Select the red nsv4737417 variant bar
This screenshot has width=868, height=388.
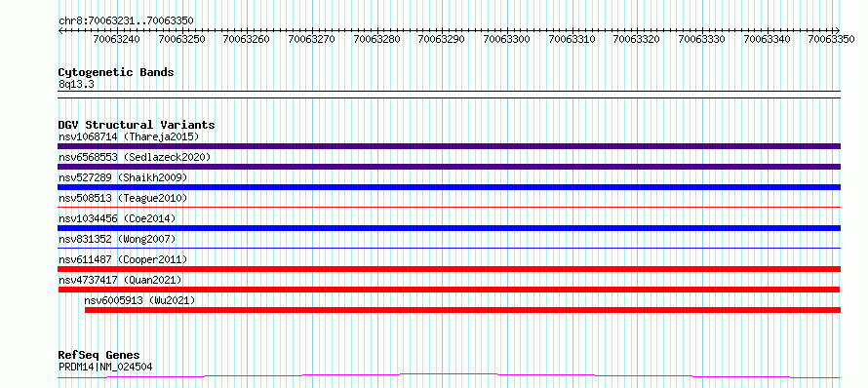(x=449, y=290)
